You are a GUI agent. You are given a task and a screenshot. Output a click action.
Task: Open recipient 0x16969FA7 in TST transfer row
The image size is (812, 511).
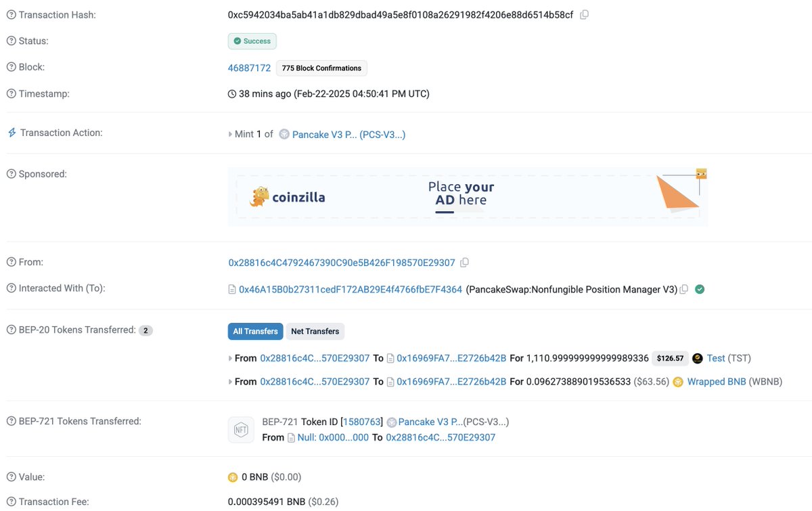pos(451,359)
